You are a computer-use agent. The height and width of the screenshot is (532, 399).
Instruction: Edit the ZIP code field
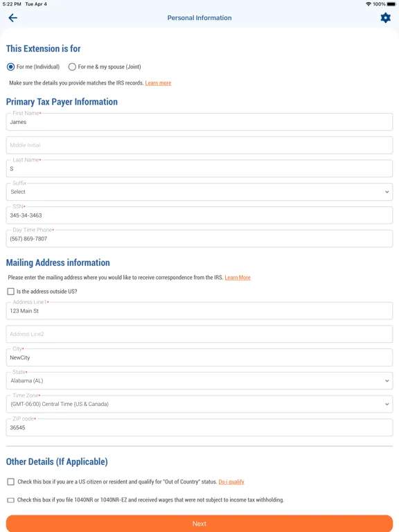click(x=199, y=427)
